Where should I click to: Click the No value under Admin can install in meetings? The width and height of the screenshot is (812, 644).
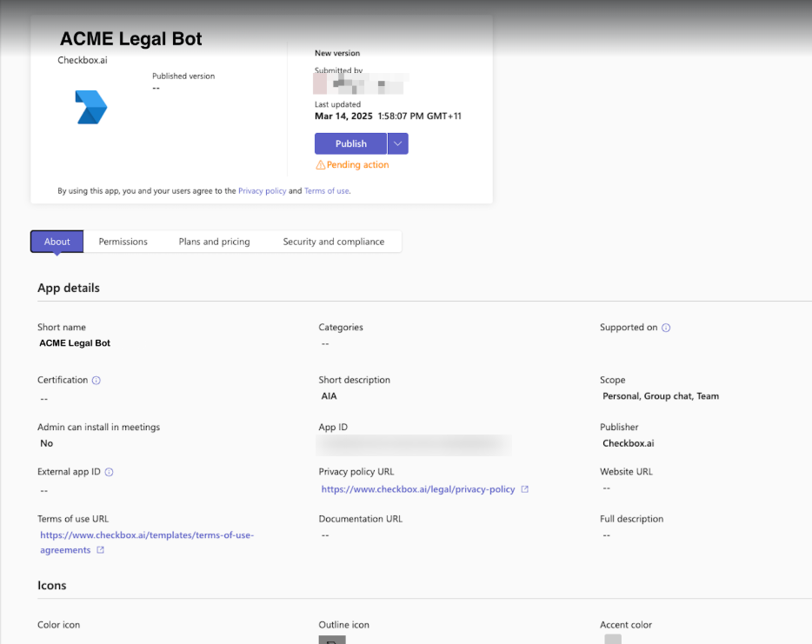coord(47,443)
